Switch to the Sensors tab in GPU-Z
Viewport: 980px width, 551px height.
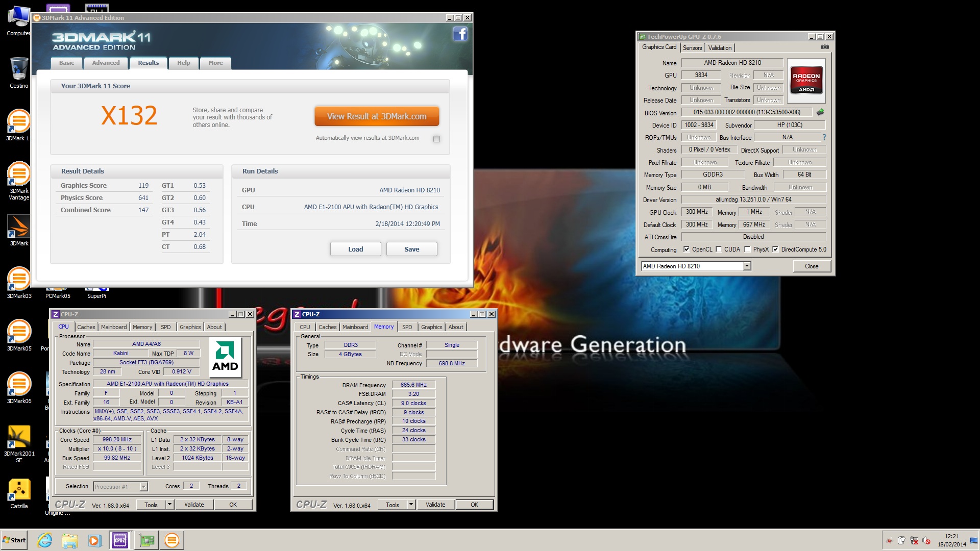pos(692,47)
